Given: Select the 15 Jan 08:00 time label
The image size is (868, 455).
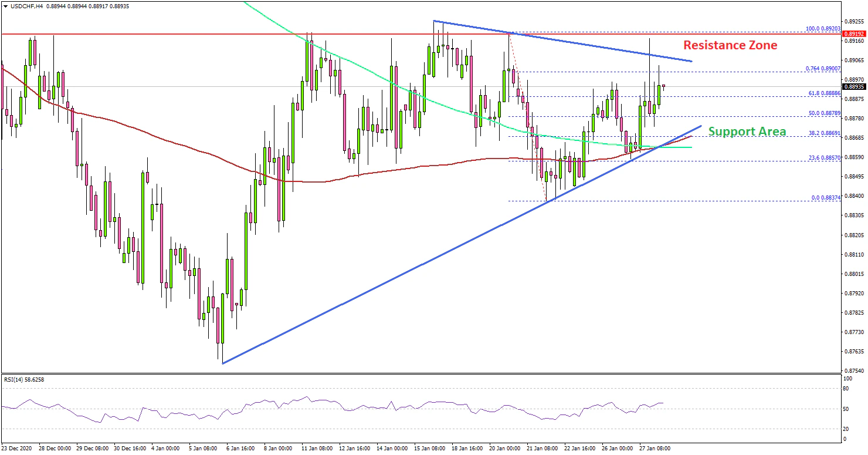Looking at the screenshot, I should coord(430,448).
